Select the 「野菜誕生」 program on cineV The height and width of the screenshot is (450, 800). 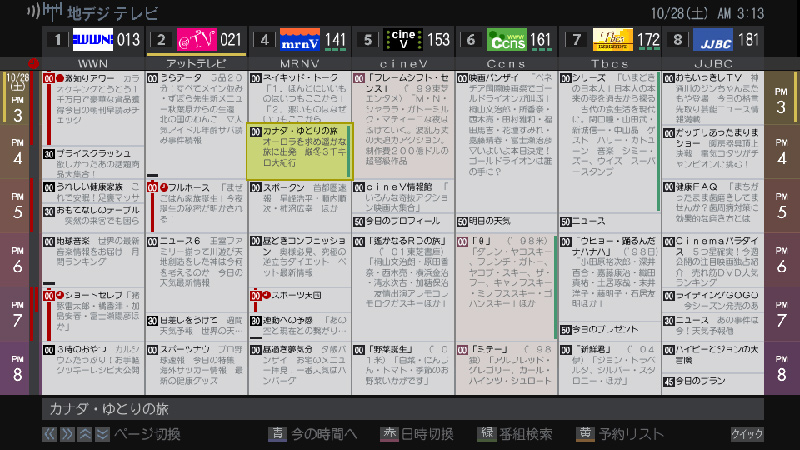pos(403,368)
